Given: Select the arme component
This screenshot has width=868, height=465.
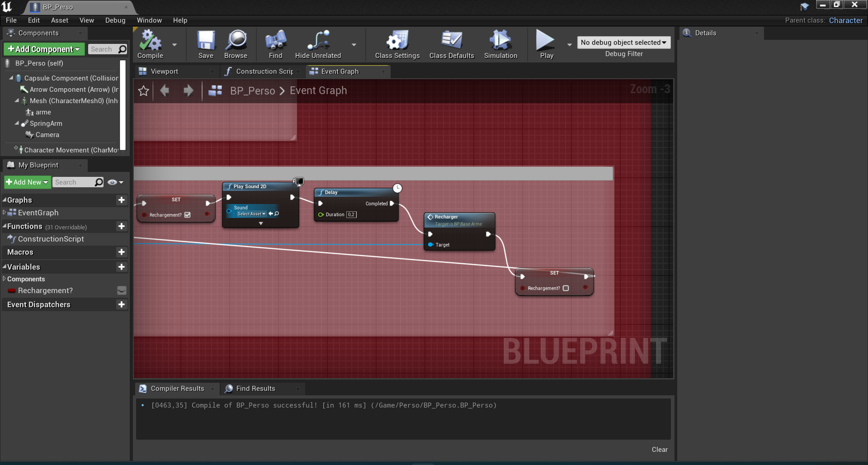Looking at the screenshot, I should coord(43,112).
